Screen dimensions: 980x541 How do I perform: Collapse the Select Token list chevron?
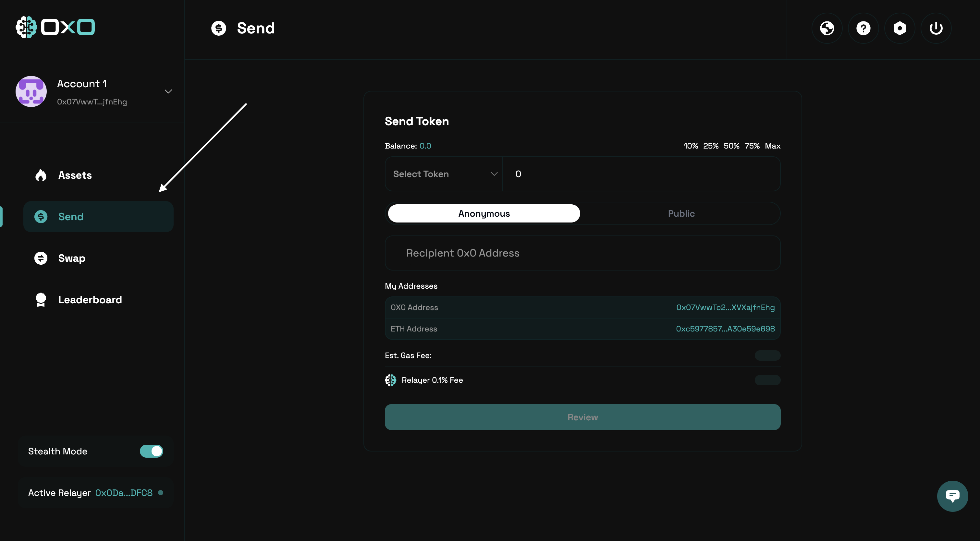point(494,174)
